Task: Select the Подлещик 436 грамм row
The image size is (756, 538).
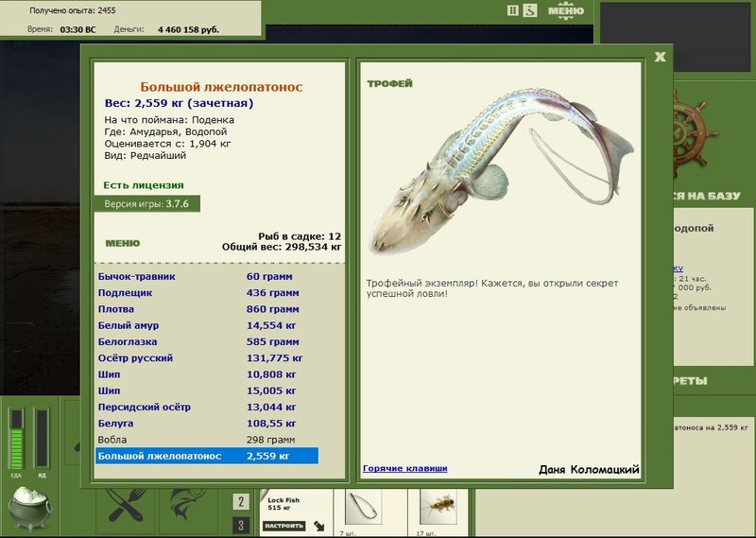Action: [207, 293]
